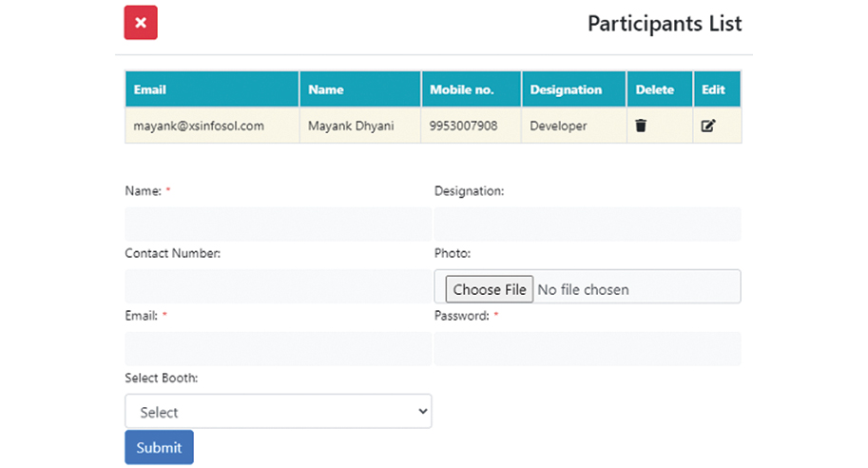Image resolution: width=868 pixels, height=468 pixels.
Task: Close the Participants List with the red X
Action: 141,23
